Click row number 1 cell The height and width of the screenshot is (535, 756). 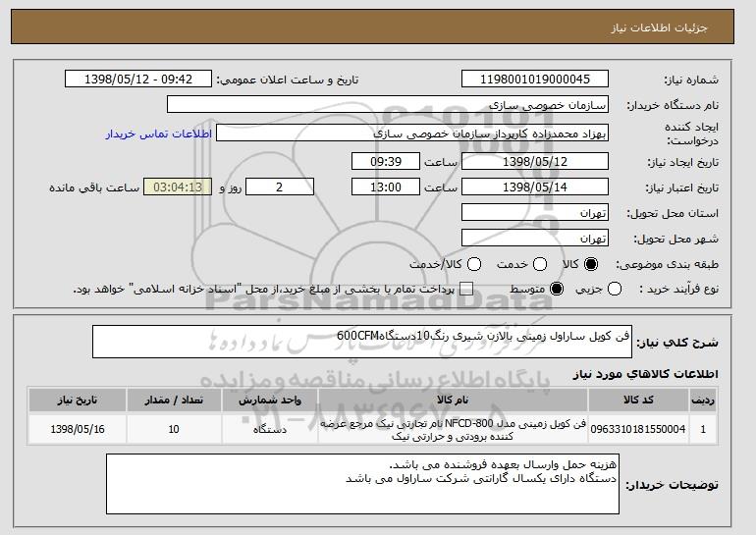click(x=703, y=429)
